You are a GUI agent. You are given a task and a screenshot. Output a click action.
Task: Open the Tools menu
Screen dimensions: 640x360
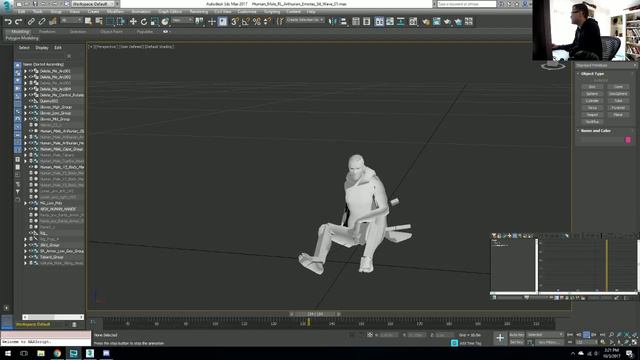[38, 12]
